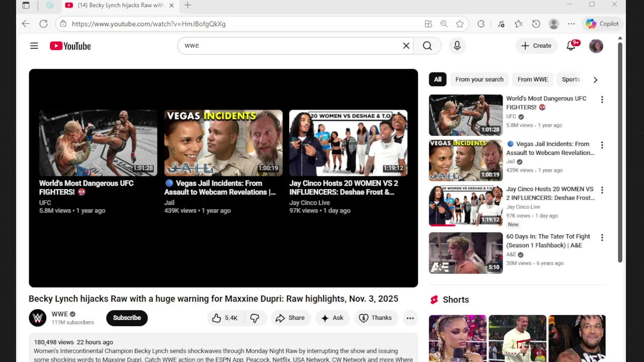This screenshot has width=644, height=362.
Task: Play endscreen Vegas Jail Incidents video
Action: point(223,143)
